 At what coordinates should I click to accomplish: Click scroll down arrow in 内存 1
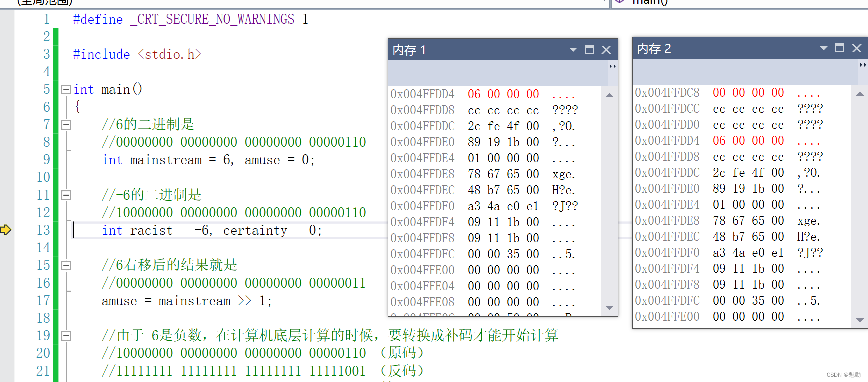tap(609, 308)
